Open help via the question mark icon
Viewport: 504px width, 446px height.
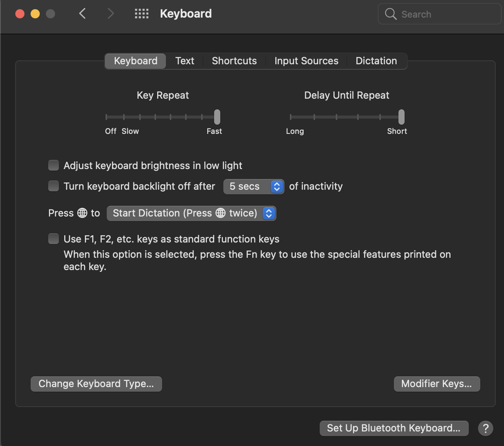point(486,428)
